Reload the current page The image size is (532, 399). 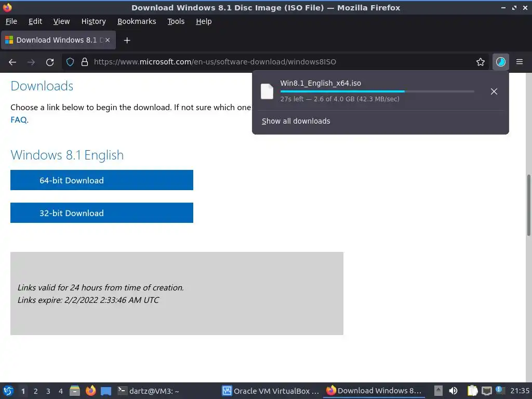pyautogui.click(x=50, y=62)
